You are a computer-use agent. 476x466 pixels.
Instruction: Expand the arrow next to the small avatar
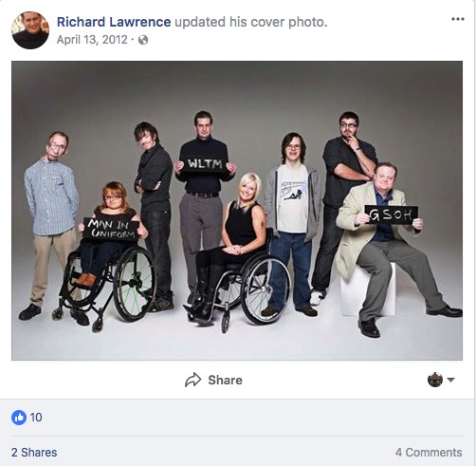[451, 380]
